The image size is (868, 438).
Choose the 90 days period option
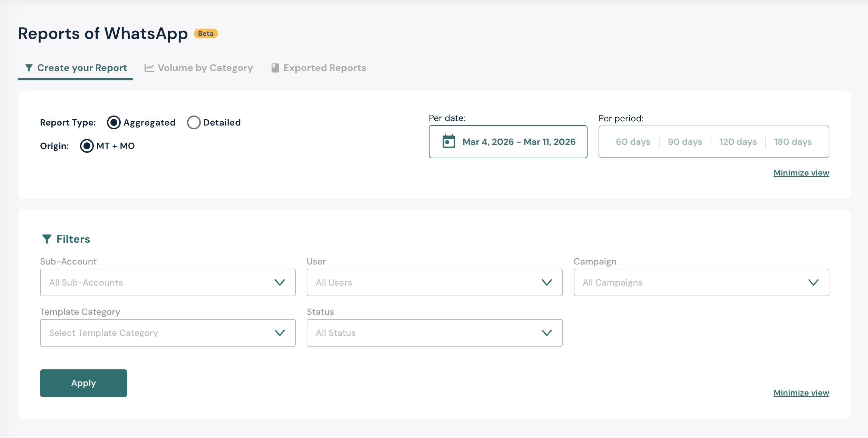685,142
